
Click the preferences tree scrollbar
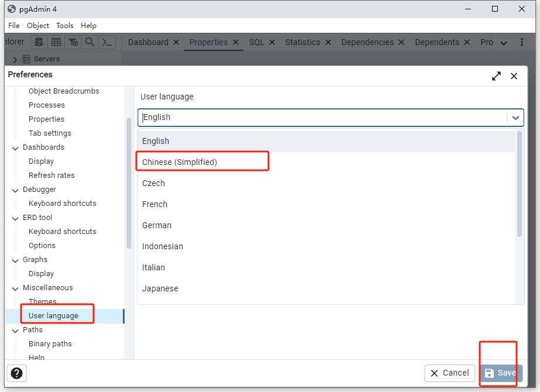[129, 183]
